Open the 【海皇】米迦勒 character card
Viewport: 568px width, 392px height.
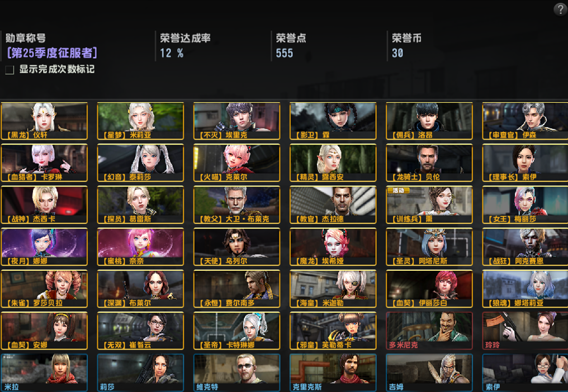[333, 289]
